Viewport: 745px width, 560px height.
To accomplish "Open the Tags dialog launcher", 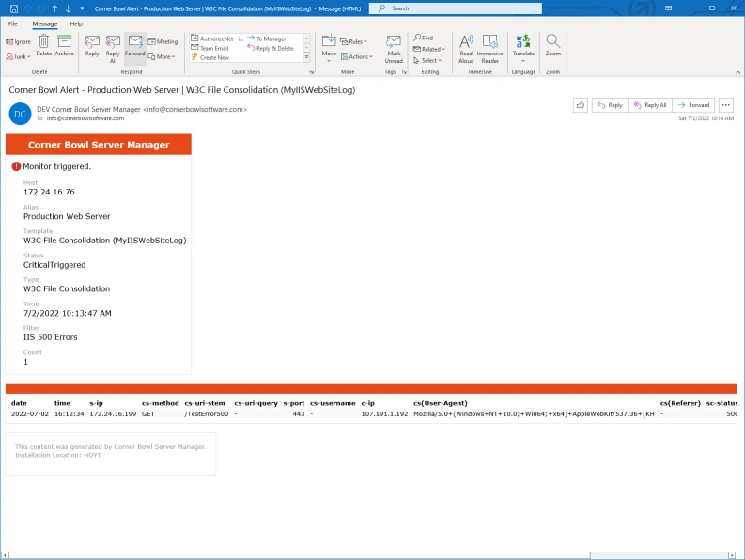I will pyautogui.click(x=404, y=72).
